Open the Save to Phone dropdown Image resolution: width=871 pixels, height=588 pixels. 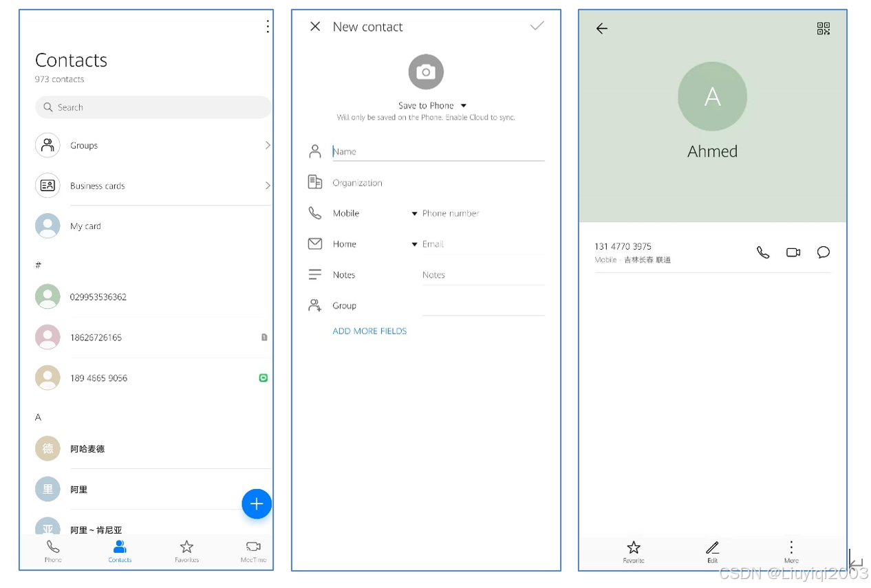pos(432,105)
